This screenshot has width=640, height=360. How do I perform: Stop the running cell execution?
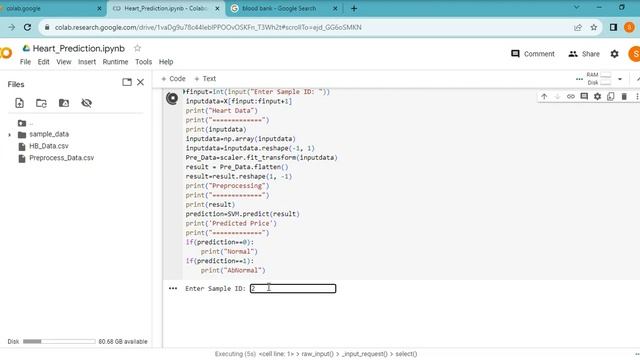pos(172,98)
